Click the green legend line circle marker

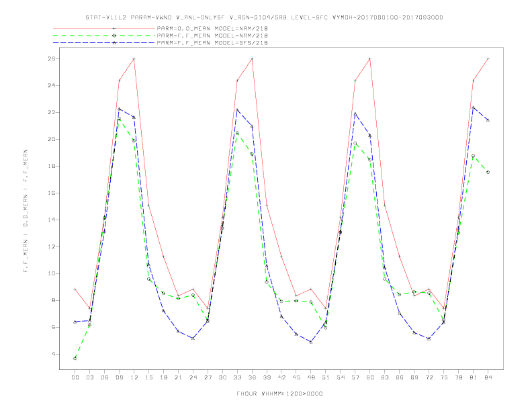(114, 36)
